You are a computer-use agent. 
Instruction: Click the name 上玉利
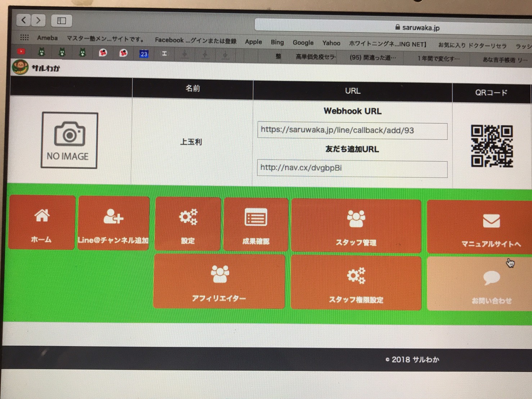coord(191,142)
